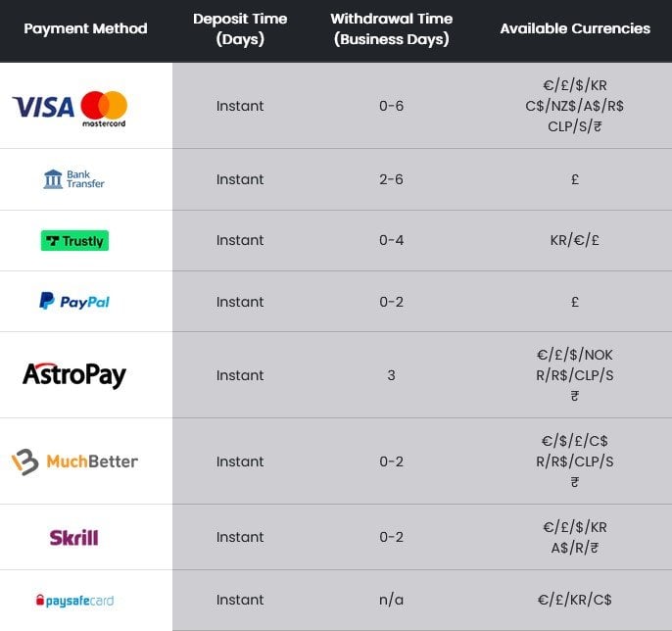Choose the MuchBetter logo
This screenshot has width=672, height=631.
click(x=74, y=461)
